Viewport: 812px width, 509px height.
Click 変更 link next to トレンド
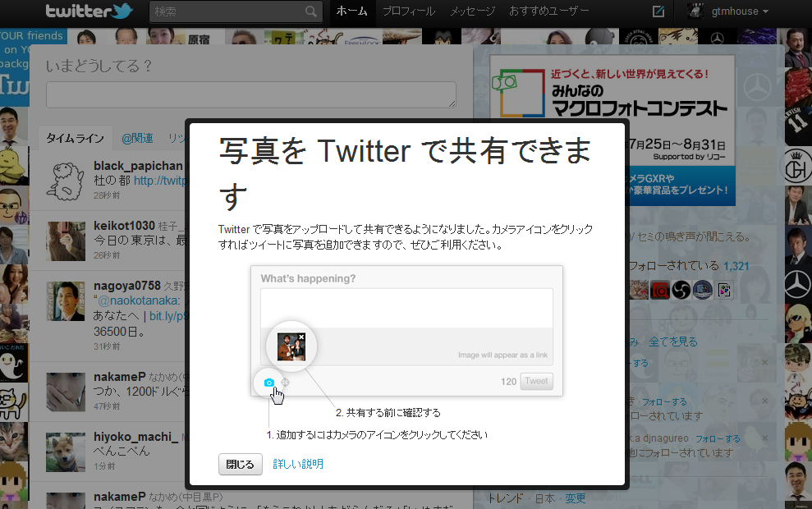[x=576, y=498]
